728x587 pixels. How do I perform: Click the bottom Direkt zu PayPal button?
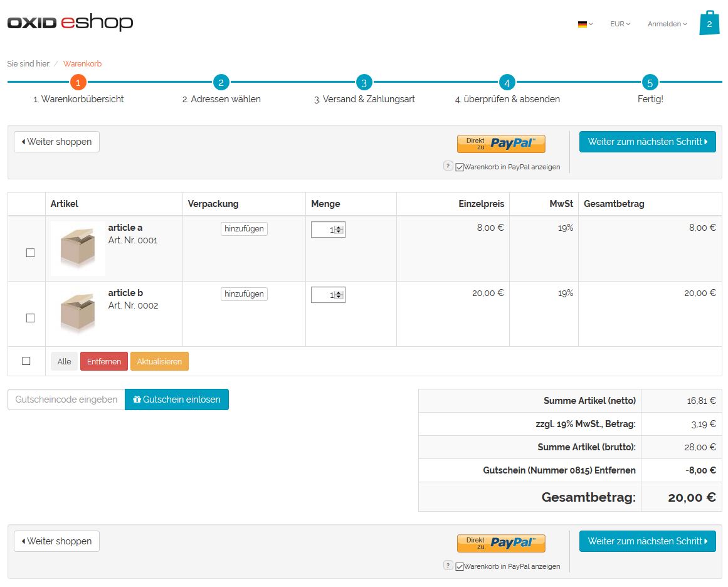tap(501, 543)
